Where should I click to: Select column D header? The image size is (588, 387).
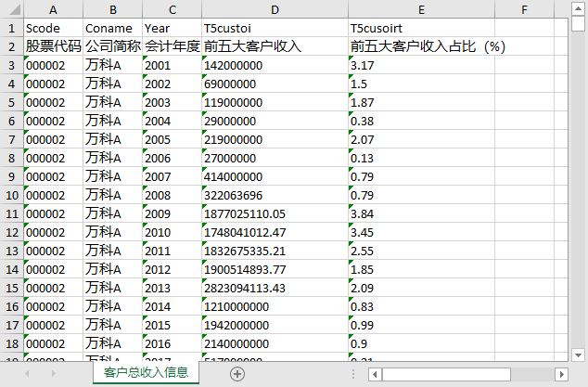tap(275, 9)
